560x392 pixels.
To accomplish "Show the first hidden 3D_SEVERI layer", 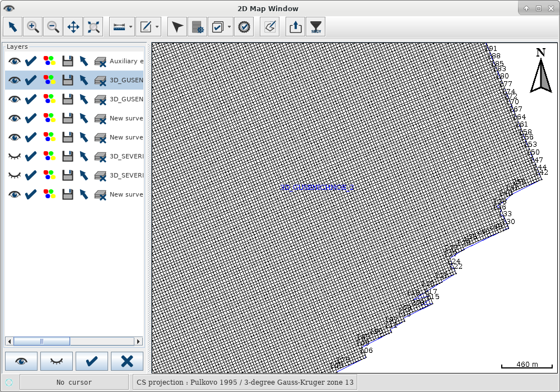I will (15, 156).
